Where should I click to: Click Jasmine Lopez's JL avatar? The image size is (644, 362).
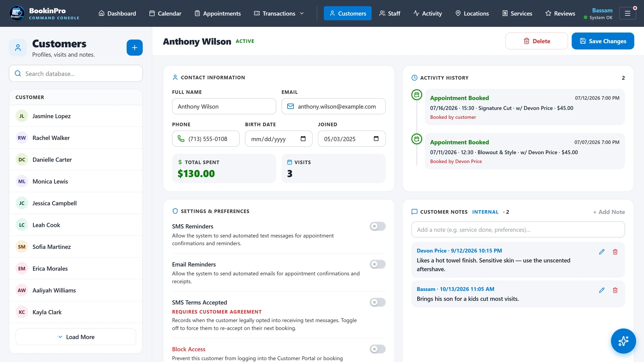coord(22,116)
